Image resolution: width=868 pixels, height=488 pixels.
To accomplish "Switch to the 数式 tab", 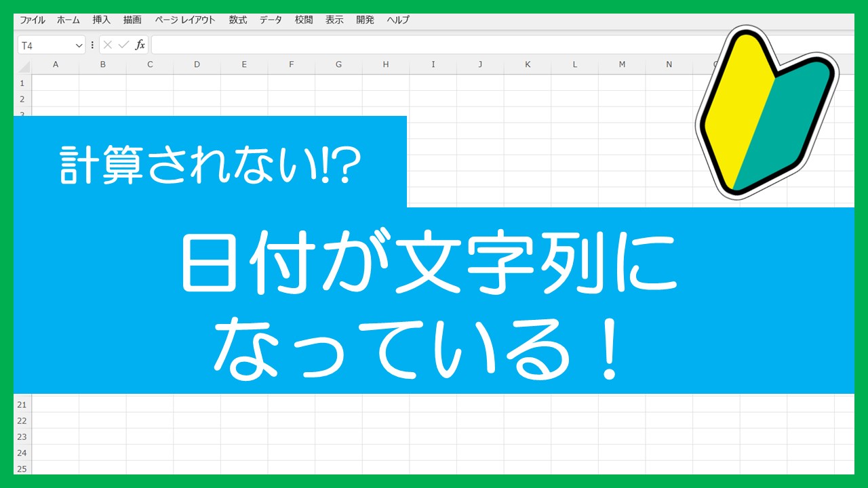I will tap(237, 20).
